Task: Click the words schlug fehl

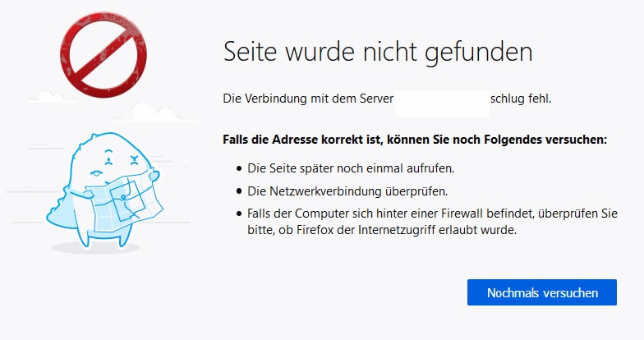Action: (x=521, y=99)
